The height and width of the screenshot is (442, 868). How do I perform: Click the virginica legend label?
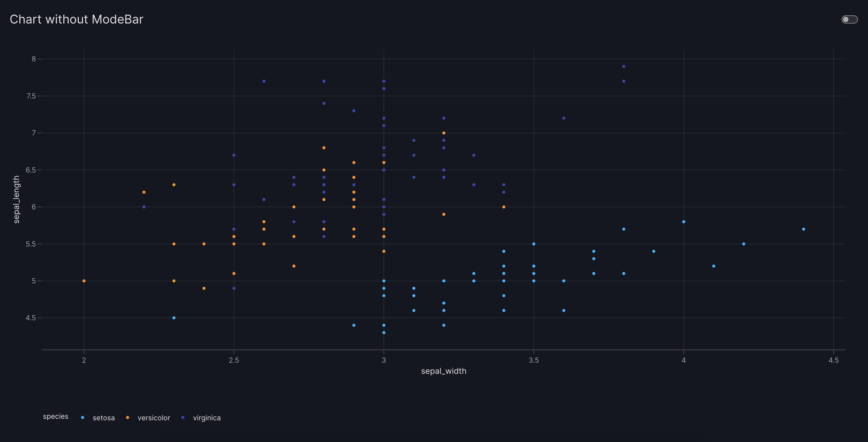tap(207, 418)
